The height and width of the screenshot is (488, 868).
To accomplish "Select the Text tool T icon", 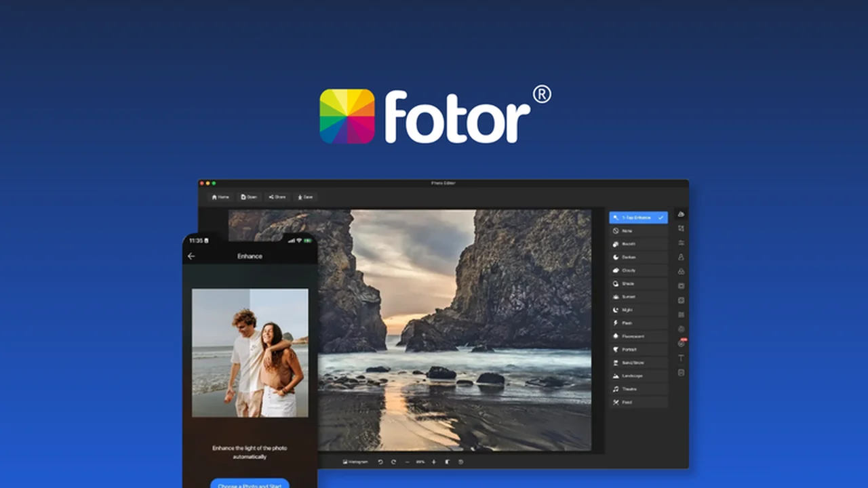I will (x=681, y=358).
